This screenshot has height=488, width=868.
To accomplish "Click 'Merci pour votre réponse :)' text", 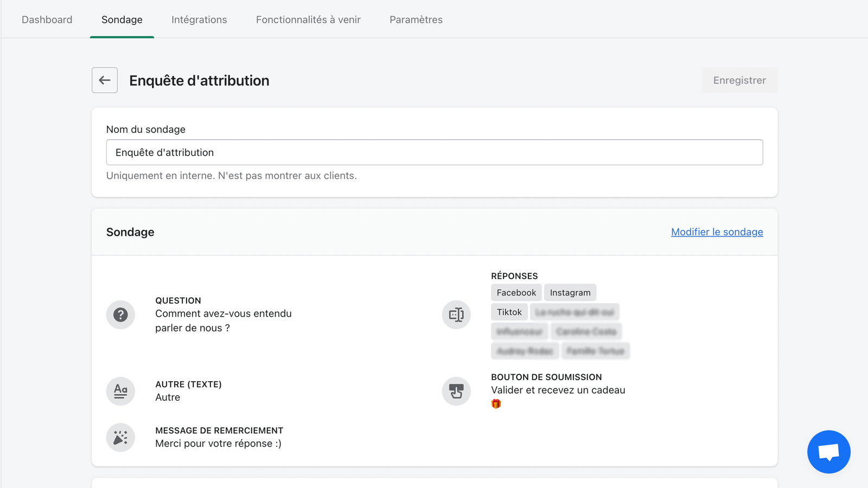I will [218, 444].
